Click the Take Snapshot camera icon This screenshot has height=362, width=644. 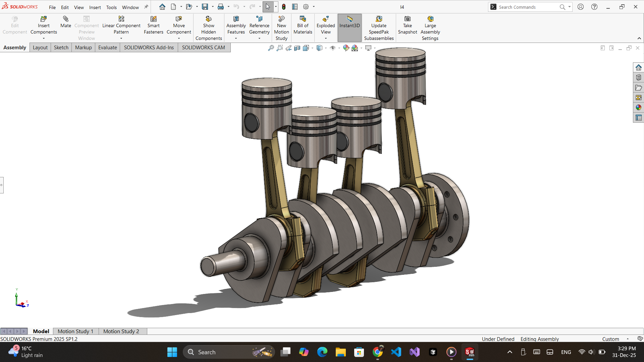coord(407,19)
